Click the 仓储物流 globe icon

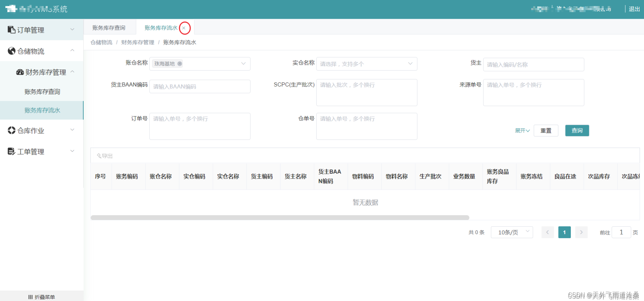11,51
